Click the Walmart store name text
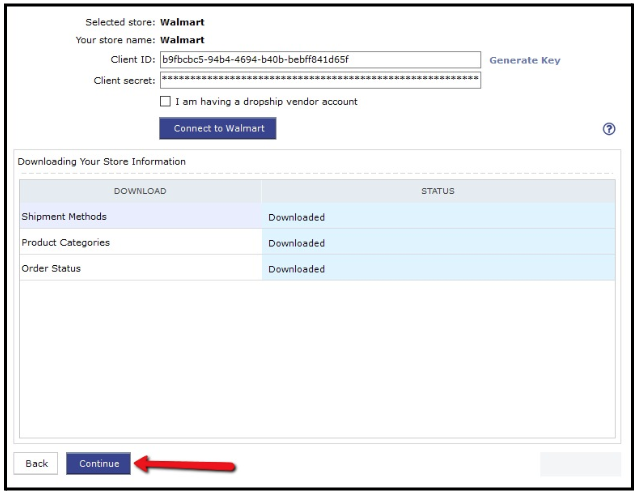This screenshot has height=494, width=637. [182, 40]
